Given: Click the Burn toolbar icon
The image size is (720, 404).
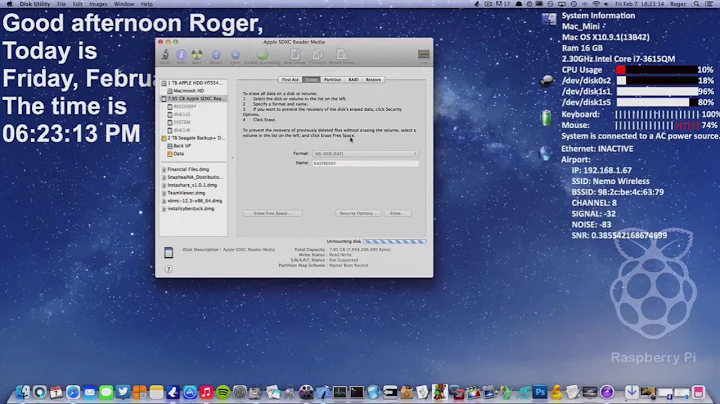Looking at the screenshot, I should tap(197, 55).
